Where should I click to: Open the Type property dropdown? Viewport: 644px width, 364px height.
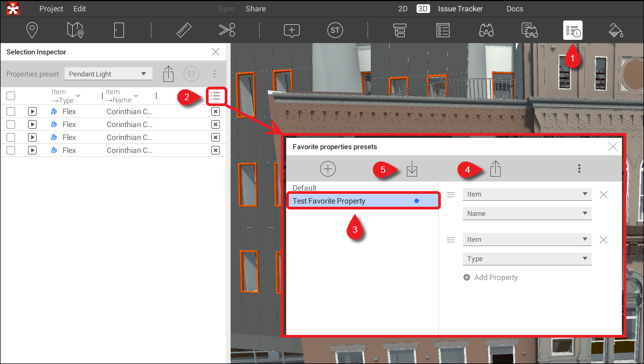coord(527,259)
